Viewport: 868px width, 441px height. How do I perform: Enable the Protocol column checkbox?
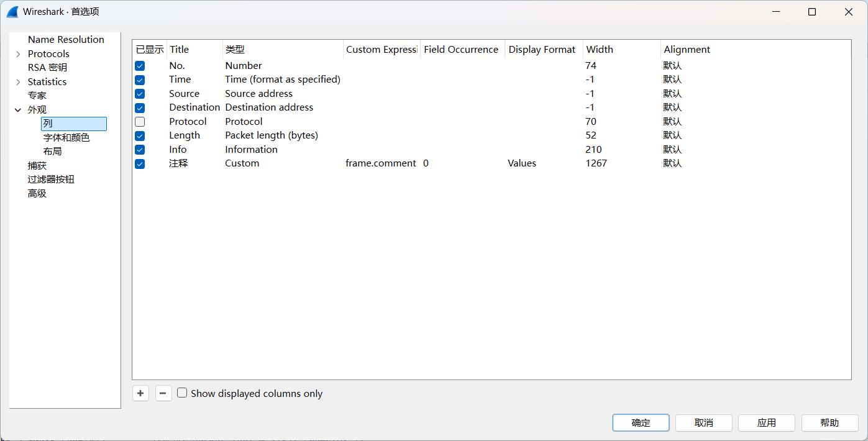[x=140, y=122]
